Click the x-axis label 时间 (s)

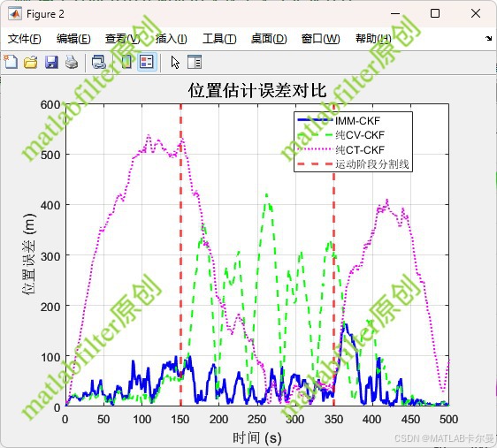(257, 437)
